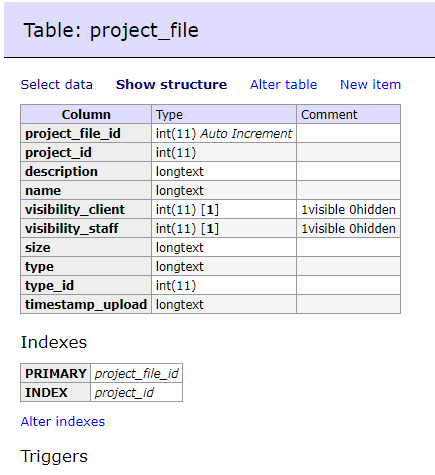Open the Alter indexes link
Viewport: 435px width, 475px height.
point(63,422)
